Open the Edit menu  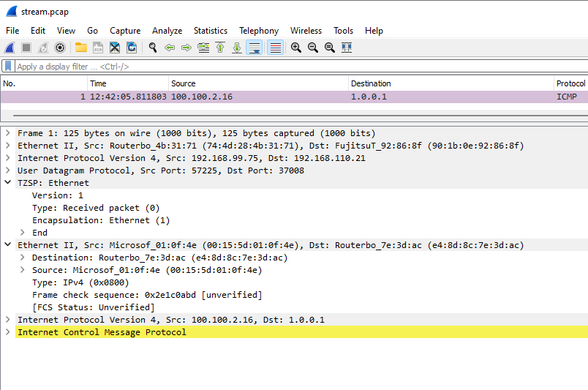pos(38,31)
